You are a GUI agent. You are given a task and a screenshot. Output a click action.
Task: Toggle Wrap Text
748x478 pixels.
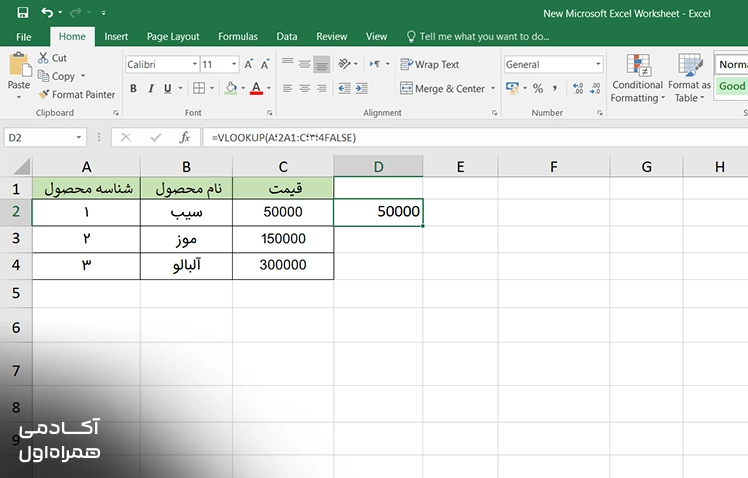(x=430, y=64)
